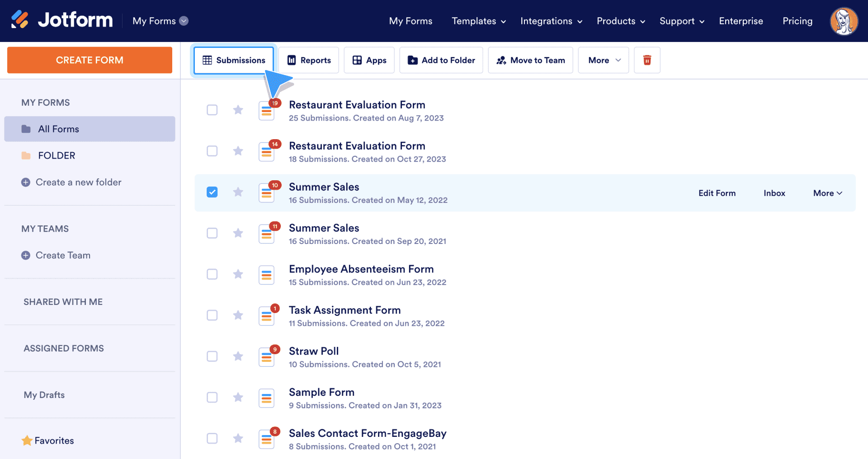Uncheck the selected Summer Sales checkbox
This screenshot has height=459, width=868.
pos(212,192)
